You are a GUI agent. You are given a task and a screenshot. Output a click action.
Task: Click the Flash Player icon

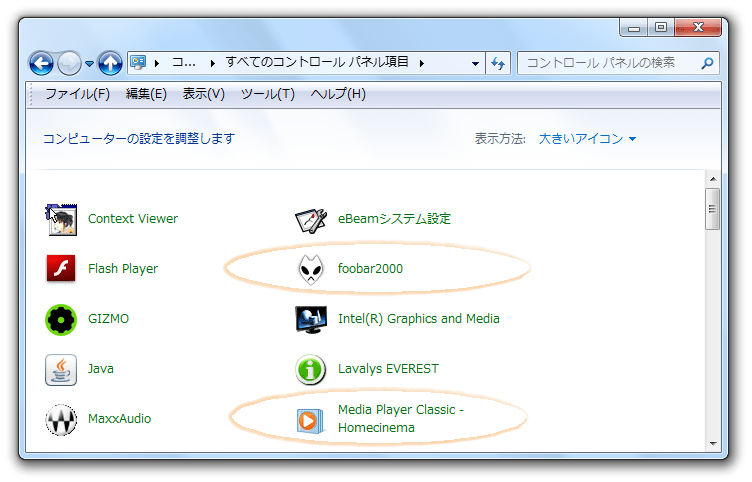click(x=61, y=269)
